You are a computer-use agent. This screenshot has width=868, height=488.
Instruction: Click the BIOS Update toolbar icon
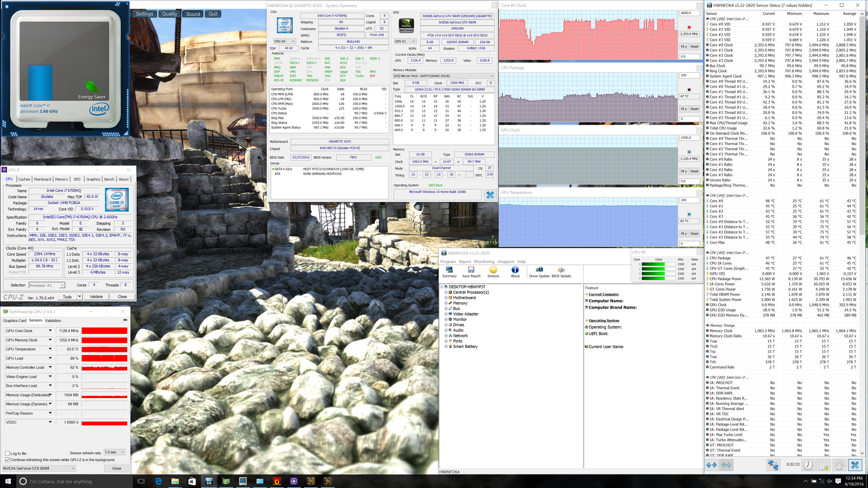click(x=561, y=272)
